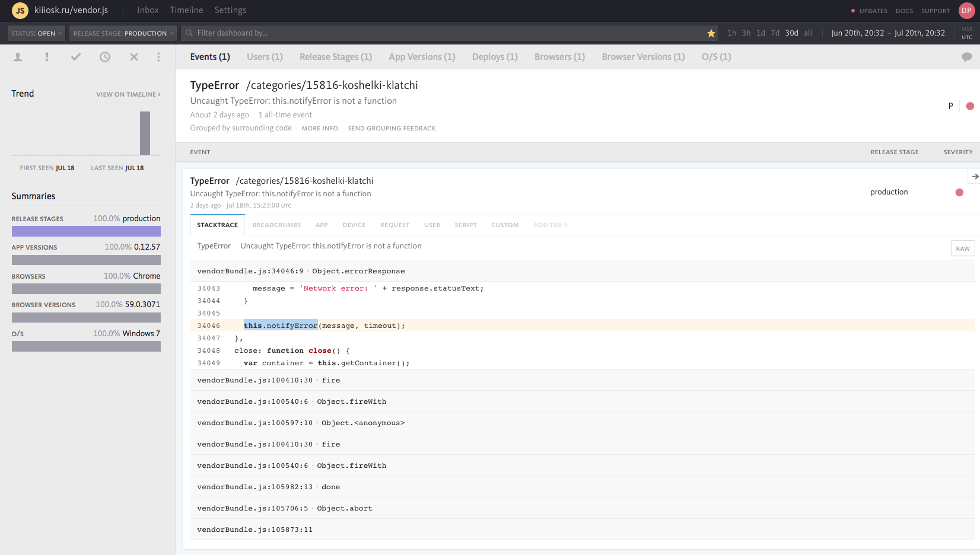
Task: Switch to the App Versions (1) tab
Action: (422, 57)
